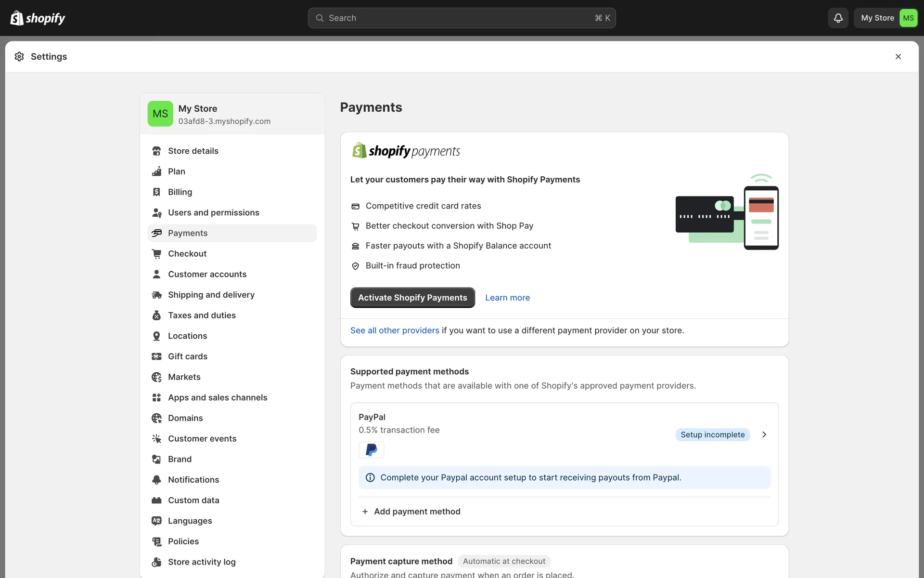The height and width of the screenshot is (578, 924).
Task: Go to Taxes and duties settings
Action: coord(202,315)
